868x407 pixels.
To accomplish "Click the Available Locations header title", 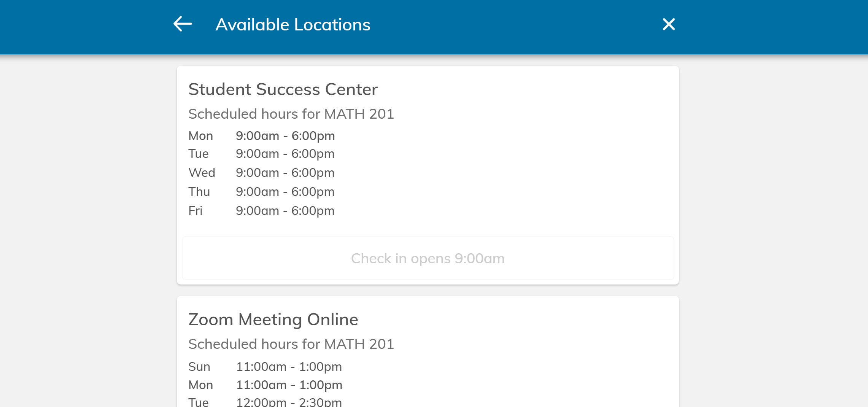I will 293,25.
